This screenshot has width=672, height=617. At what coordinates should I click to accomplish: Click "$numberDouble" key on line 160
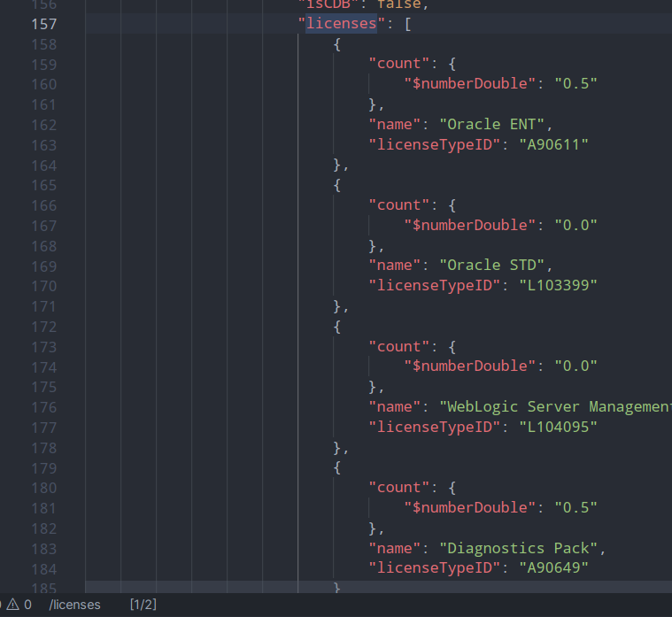tap(470, 83)
